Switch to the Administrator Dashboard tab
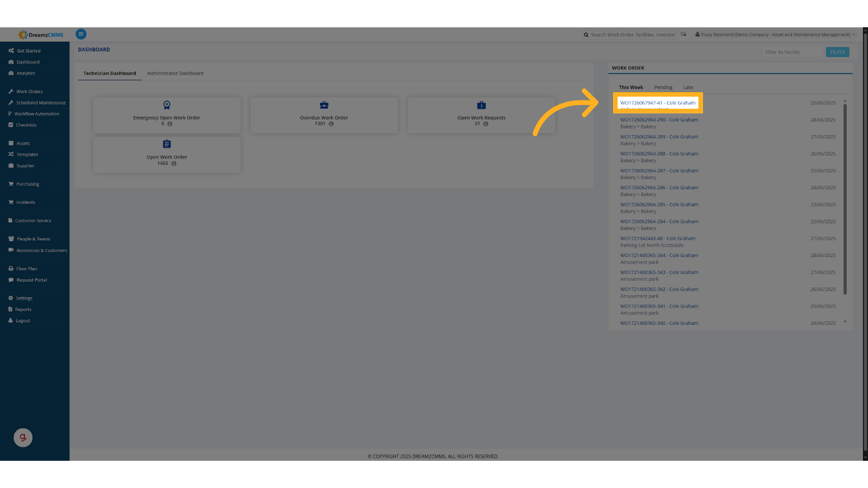 (x=175, y=73)
